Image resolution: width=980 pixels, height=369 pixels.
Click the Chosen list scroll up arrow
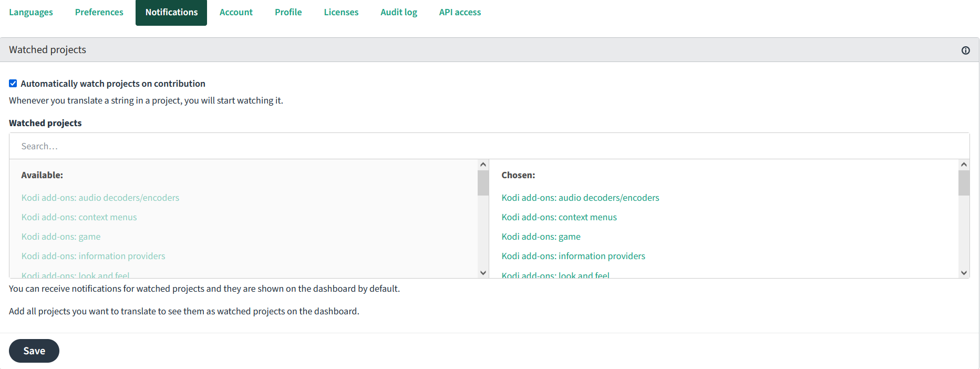pyautogui.click(x=964, y=165)
